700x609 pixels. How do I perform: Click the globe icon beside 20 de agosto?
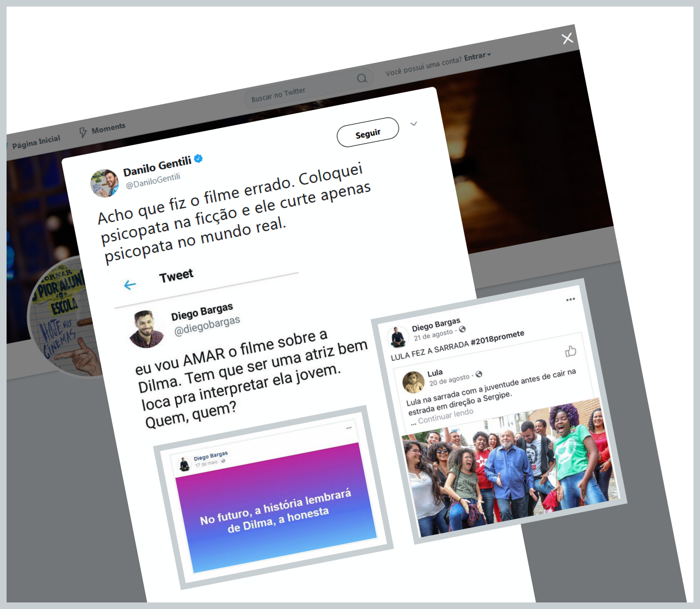479,374
